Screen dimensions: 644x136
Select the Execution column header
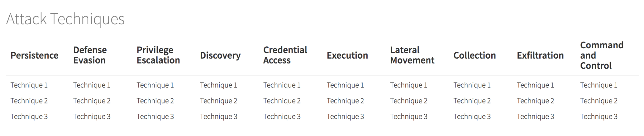tap(347, 55)
